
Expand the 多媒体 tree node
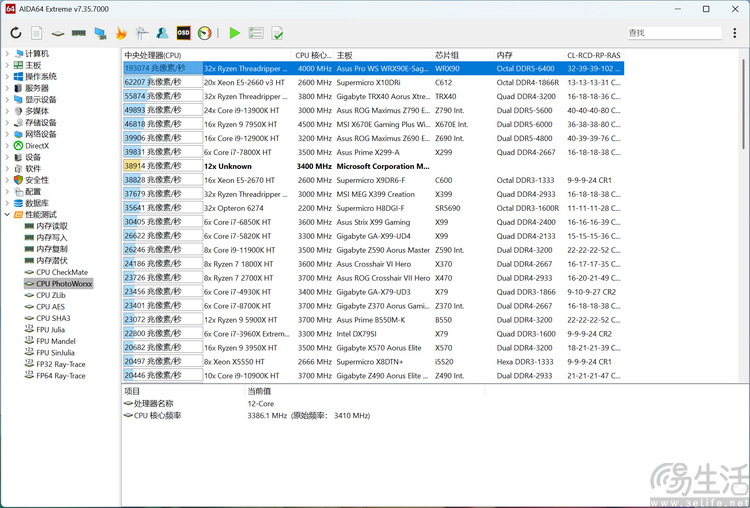(x=7, y=111)
